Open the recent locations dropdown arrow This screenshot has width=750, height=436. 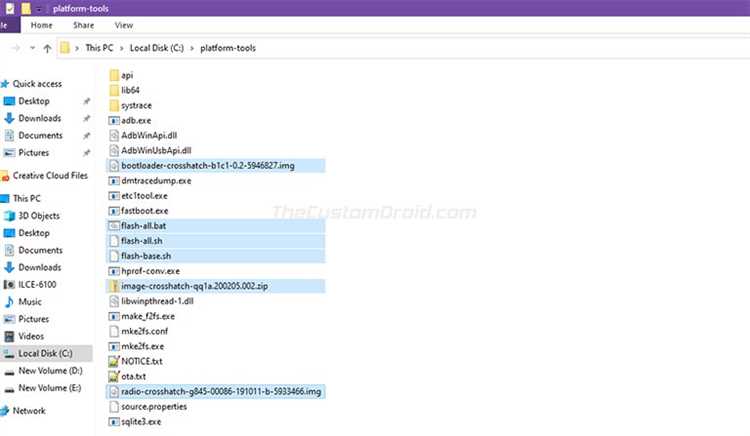click(x=33, y=48)
